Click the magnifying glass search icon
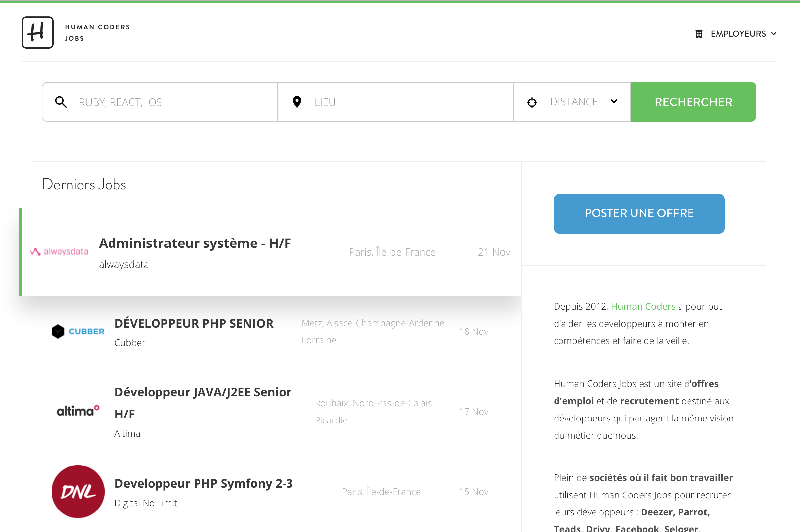Screen dimensions: 800x532 click(61, 102)
